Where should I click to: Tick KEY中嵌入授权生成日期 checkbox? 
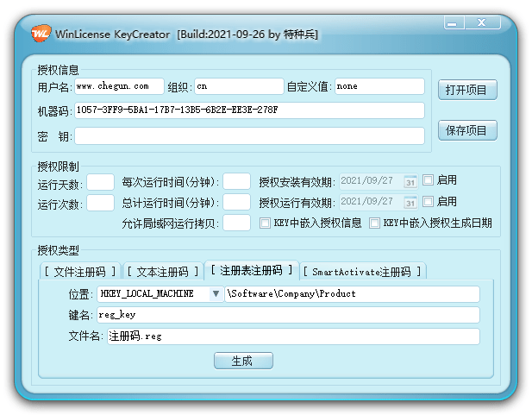click(x=374, y=223)
